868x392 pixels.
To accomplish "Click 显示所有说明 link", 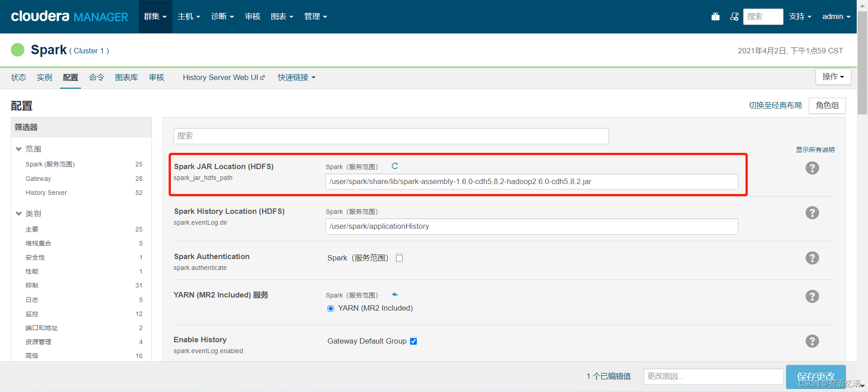I will (x=815, y=150).
